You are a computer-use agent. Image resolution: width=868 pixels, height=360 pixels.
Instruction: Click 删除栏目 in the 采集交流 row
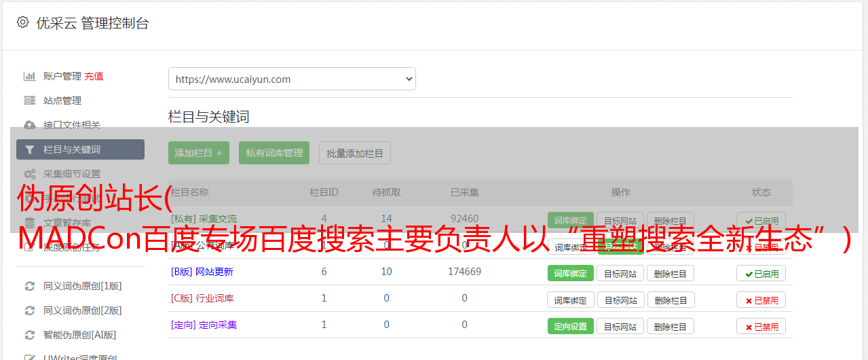[x=671, y=221]
